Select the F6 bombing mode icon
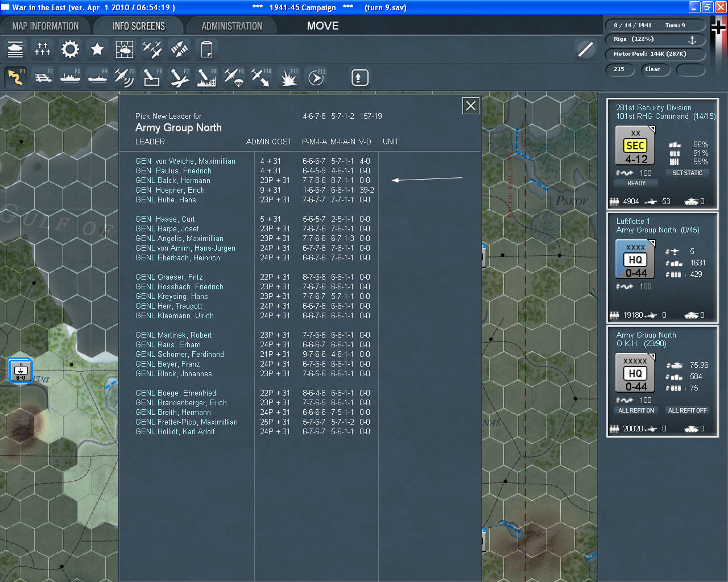Viewport: 728px width, 582px height. pyautogui.click(x=152, y=77)
